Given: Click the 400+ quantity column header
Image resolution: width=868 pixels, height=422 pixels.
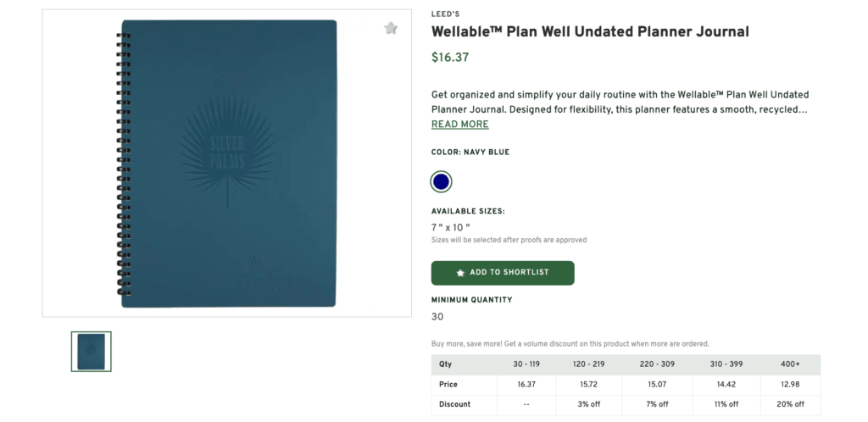Looking at the screenshot, I should click(x=789, y=364).
